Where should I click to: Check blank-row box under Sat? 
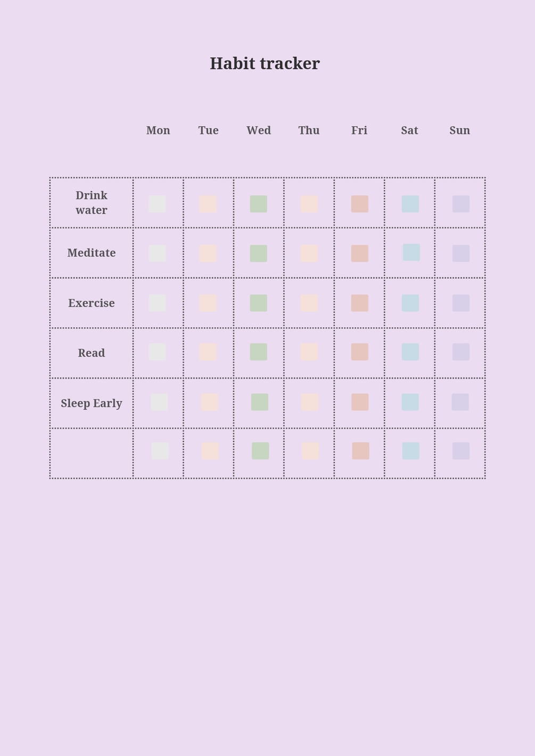(x=411, y=451)
